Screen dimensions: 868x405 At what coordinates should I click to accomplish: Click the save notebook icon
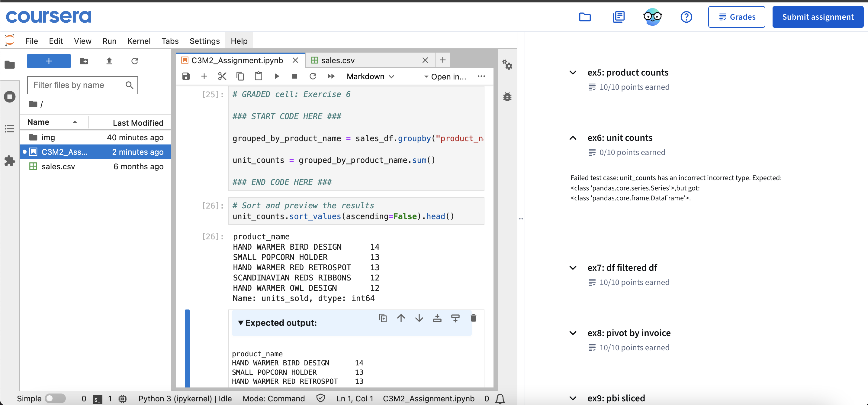186,76
